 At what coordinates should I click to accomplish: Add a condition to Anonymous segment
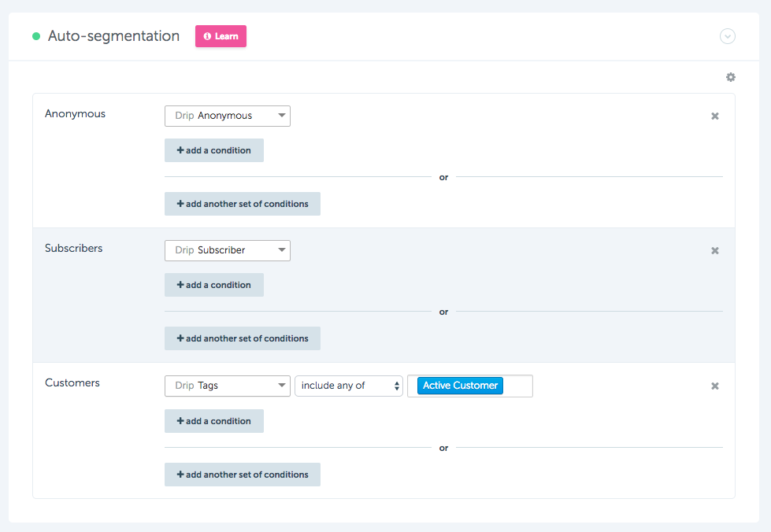[214, 150]
